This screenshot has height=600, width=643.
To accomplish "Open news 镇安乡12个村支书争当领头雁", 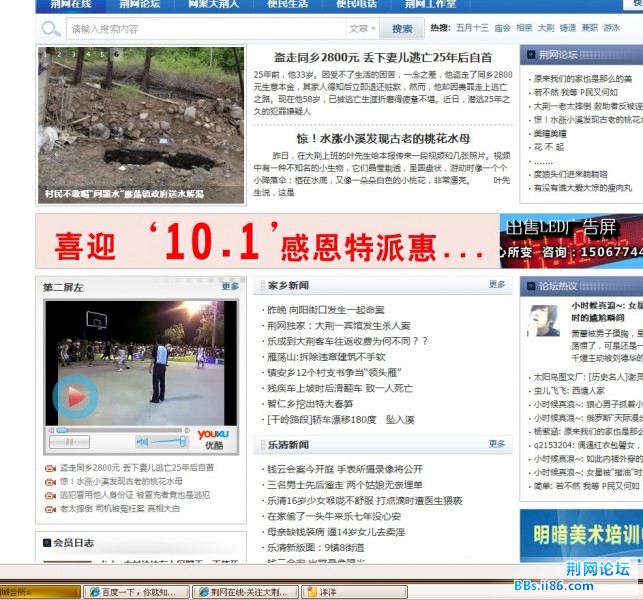I will point(334,372).
